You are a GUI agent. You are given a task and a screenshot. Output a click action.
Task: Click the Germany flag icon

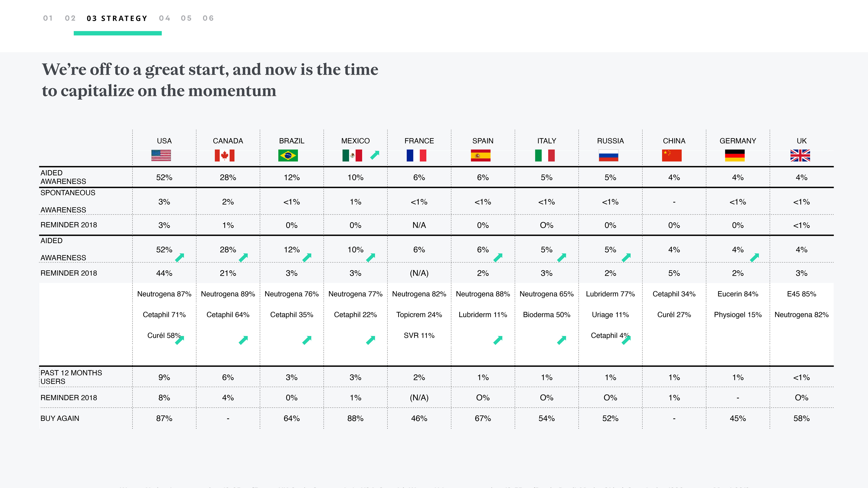735,156
